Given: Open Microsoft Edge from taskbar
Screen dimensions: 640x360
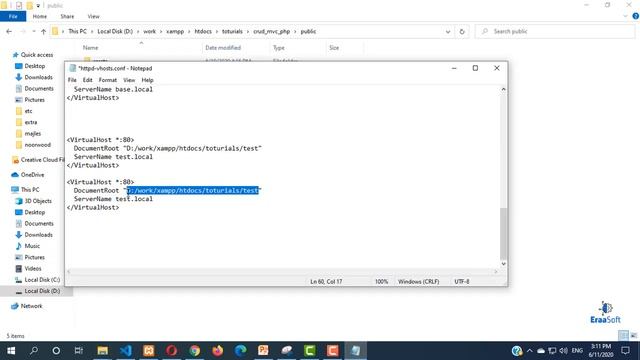Looking at the screenshot, I should click(240, 351).
